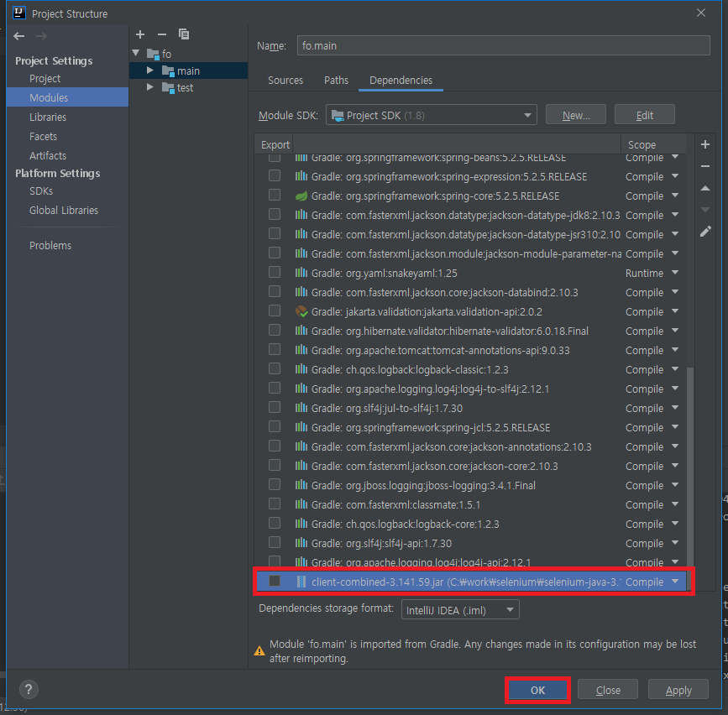
Task: Toggle export checkbox for snakeyaml
Action: click(x=275, y=272)
